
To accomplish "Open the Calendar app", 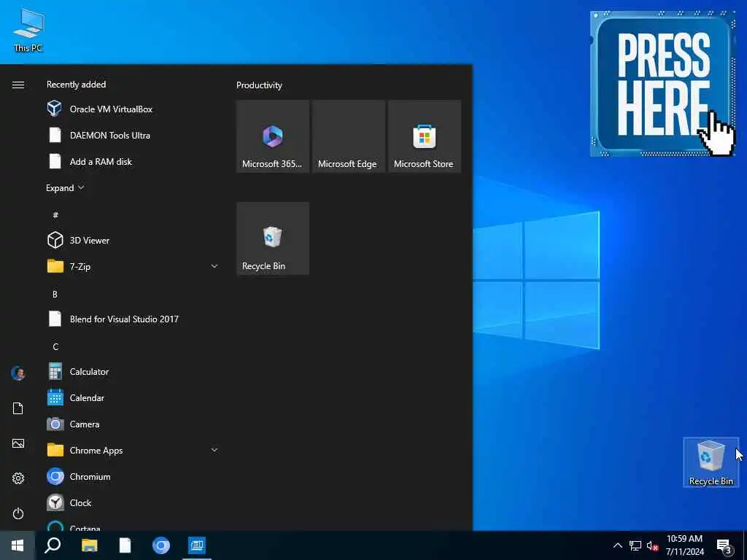I will coord(133,397).
